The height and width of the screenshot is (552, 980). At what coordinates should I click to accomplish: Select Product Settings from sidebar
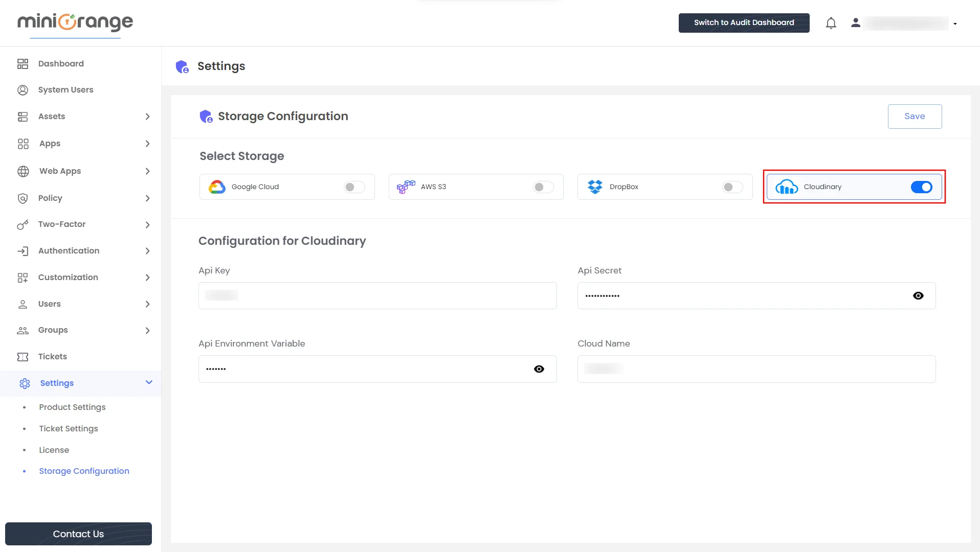pos(72,407)
